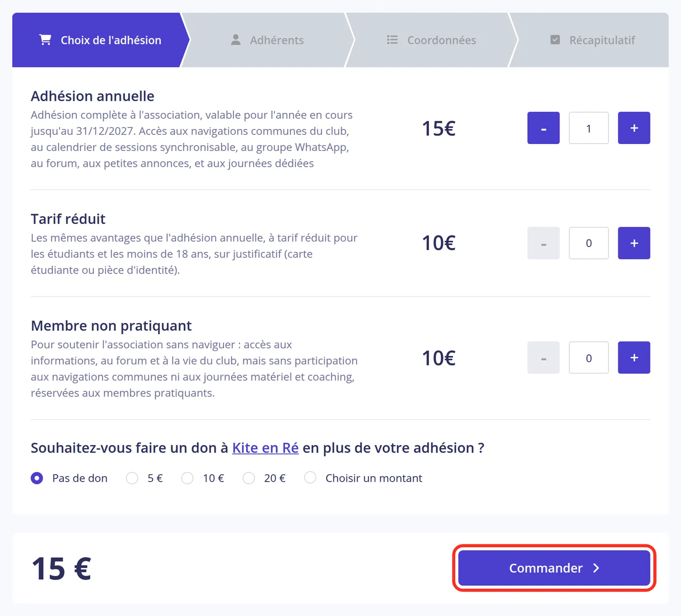Add one Membre non pratiquant membership
Screen dimensions: 681x616
coord(634,358)
